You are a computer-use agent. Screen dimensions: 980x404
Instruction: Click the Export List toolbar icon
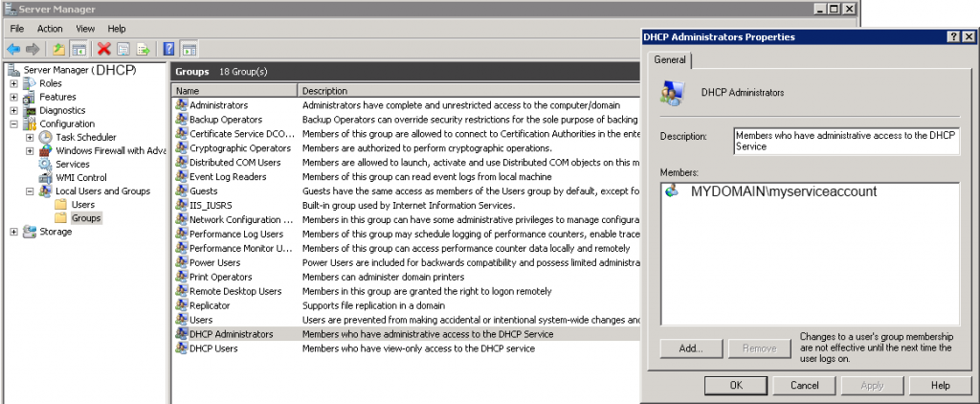(x=144, y=49)
